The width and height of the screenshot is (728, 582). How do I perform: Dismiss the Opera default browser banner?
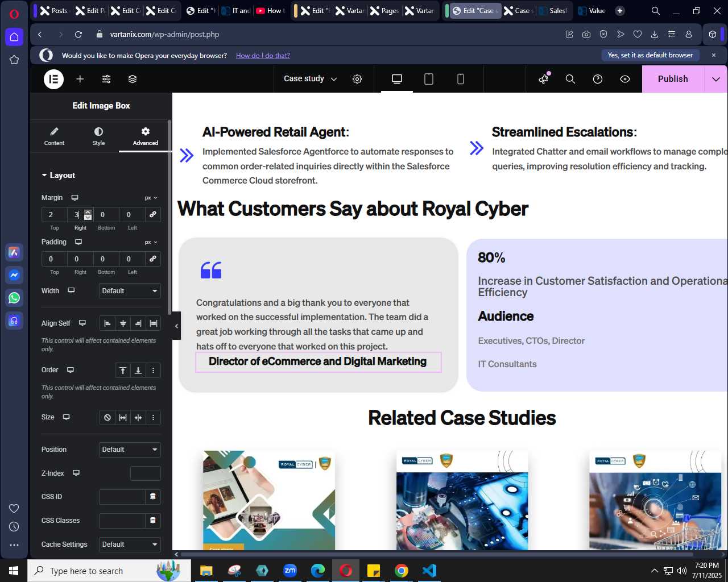tap(714, 55)
